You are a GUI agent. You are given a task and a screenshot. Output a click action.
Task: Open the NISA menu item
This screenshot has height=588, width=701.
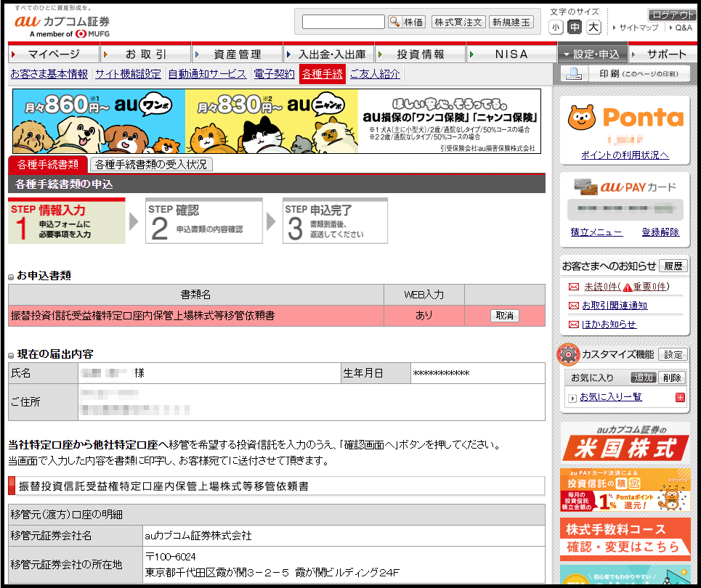[x=511, y=54]
